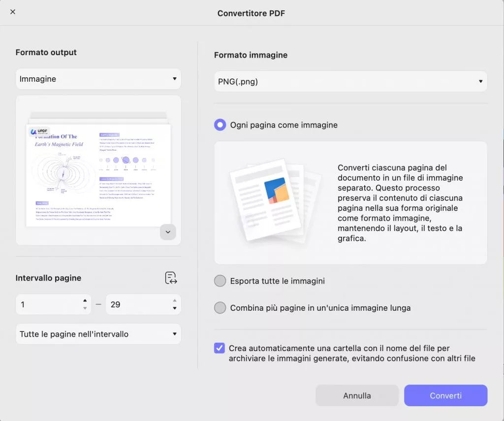Select 'Esporta tutte le immagini' option
Viewport: 504px width, 421px height.
(220, 281)
